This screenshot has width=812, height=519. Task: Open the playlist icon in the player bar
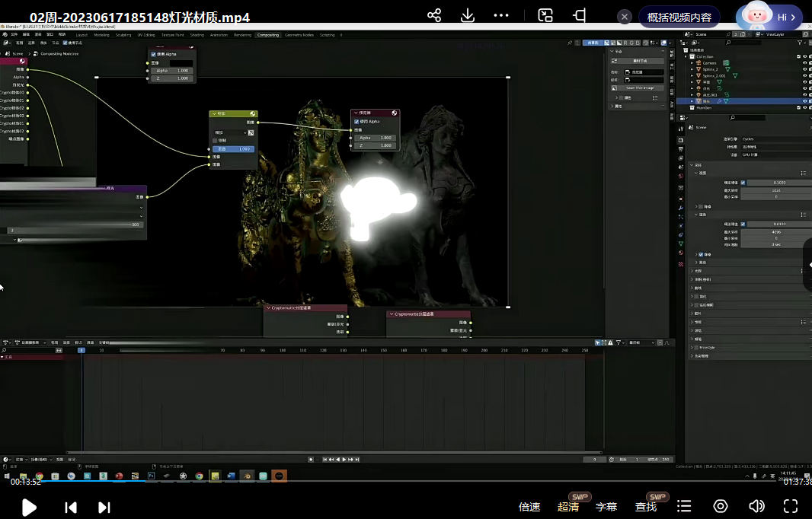point(685,506)
